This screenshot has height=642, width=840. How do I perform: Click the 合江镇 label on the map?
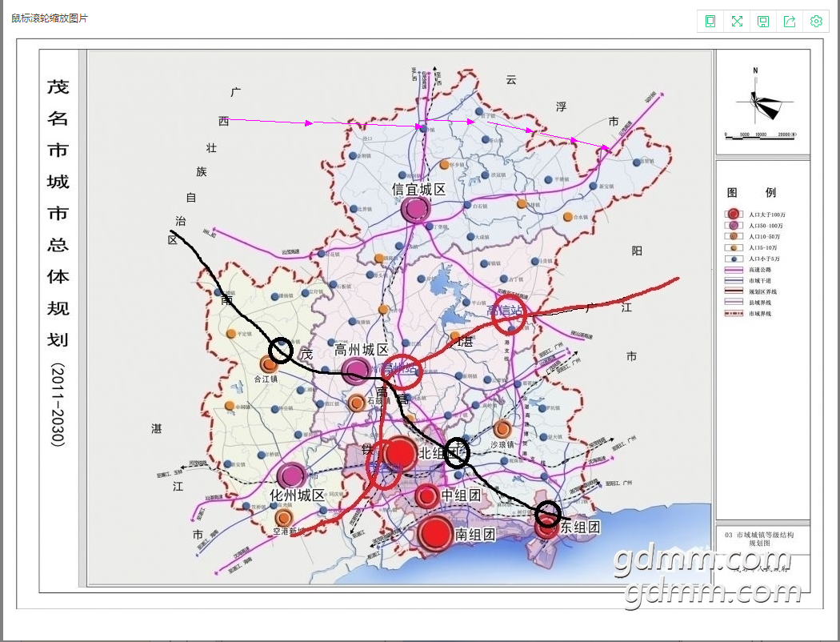click(x=266, y=379)
